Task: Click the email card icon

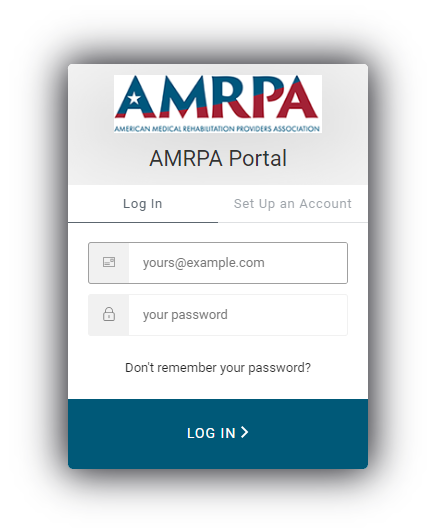Action: tap(109, 262)
